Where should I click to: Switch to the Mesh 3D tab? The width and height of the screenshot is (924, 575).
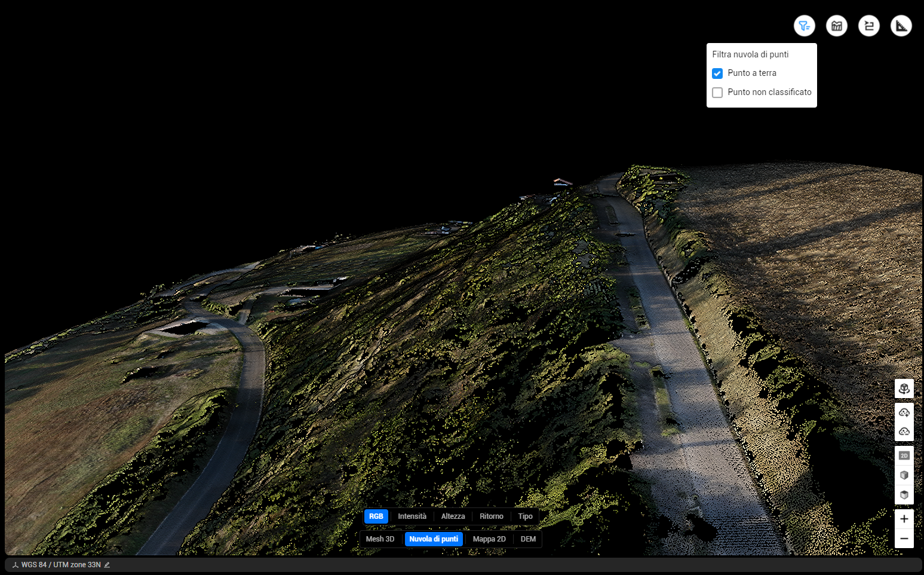coord(380,539)
